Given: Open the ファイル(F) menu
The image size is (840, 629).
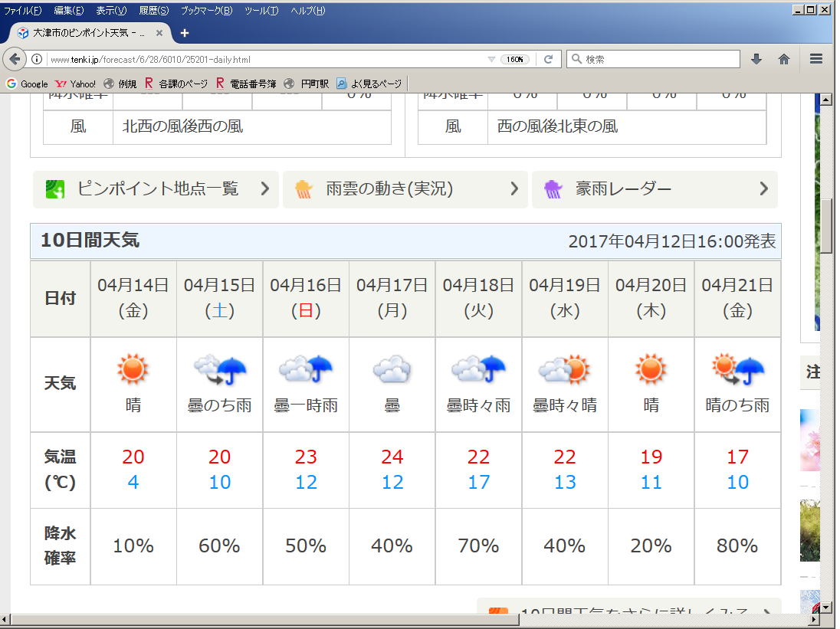Looking at the screenshot, I should 22,10.
